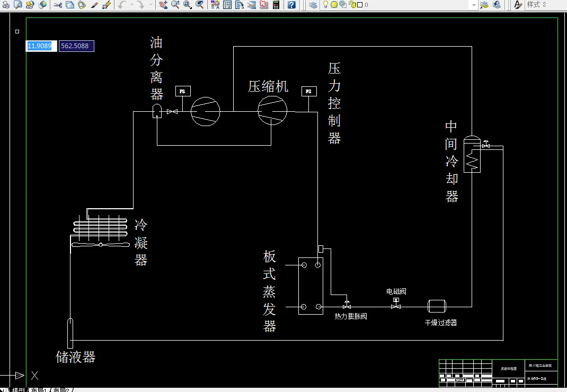Select the 电磁阀 label in drawing
This screenshot has height=392, width=567.
coord(396,291)
